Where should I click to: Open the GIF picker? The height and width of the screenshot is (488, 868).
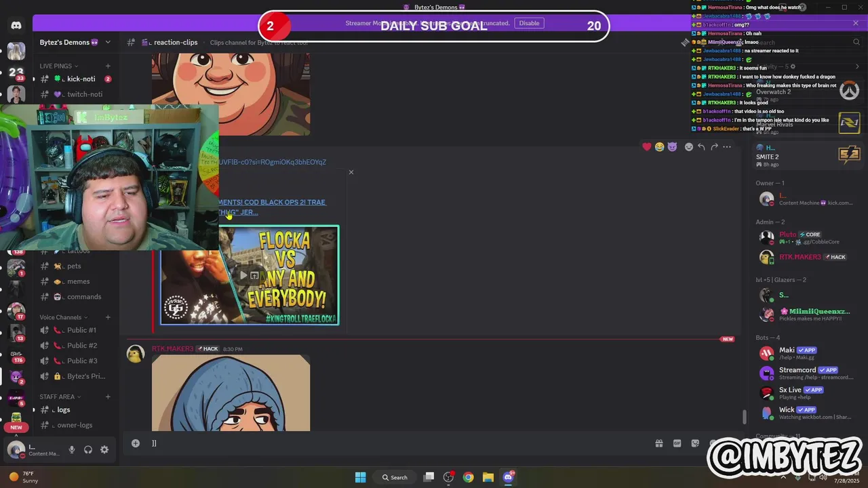point(677,443)
